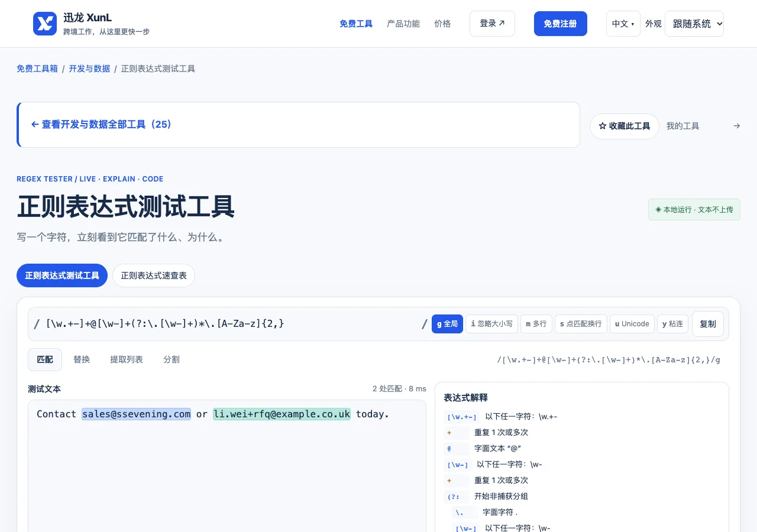
Task: Select the 匹配 tab
Action: (45, 359)
